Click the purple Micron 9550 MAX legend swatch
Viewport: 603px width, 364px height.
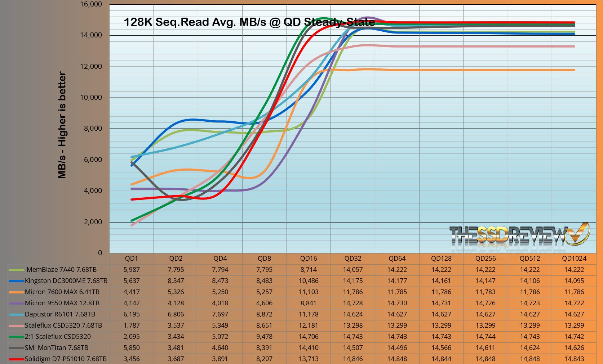click(x=16, y=303)
